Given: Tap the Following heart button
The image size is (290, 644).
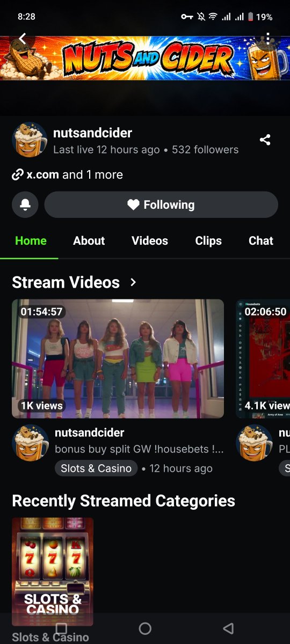Looking at the screenshot, I should click(161, 204).
